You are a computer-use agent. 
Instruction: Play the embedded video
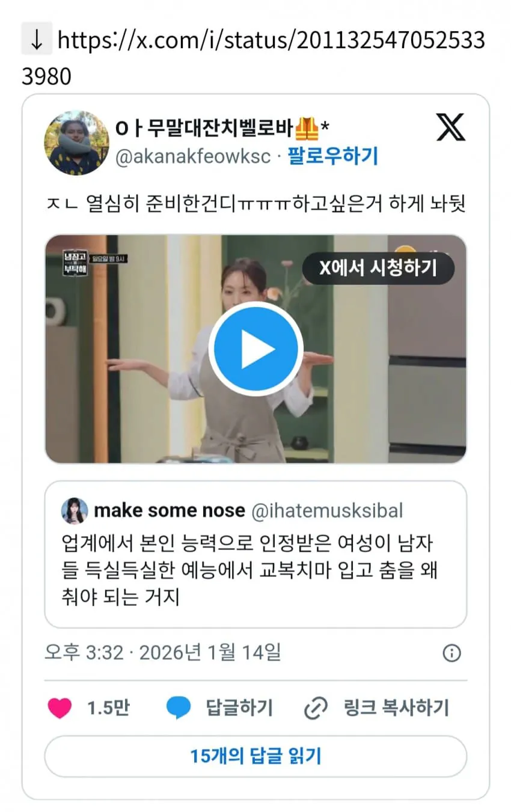click(x=255, y=349)
